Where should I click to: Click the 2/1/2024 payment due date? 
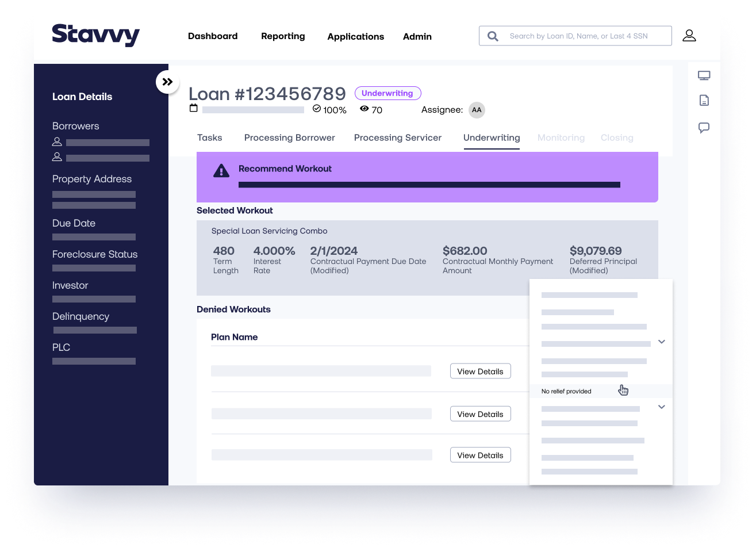click(x=334, y=251)
